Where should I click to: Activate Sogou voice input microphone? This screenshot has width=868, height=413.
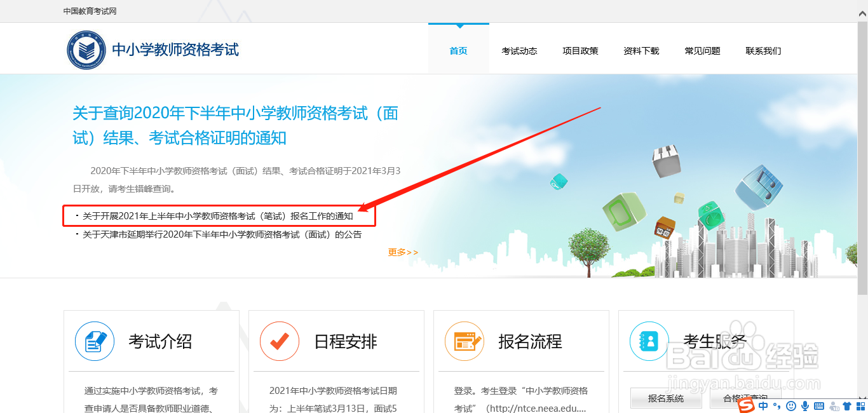point(805,406)
